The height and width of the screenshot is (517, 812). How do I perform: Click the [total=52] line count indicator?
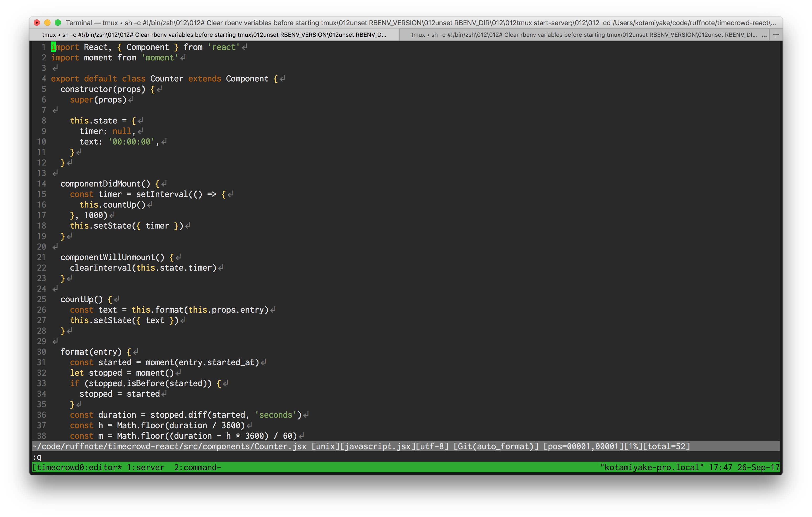(x=666, y=446)
